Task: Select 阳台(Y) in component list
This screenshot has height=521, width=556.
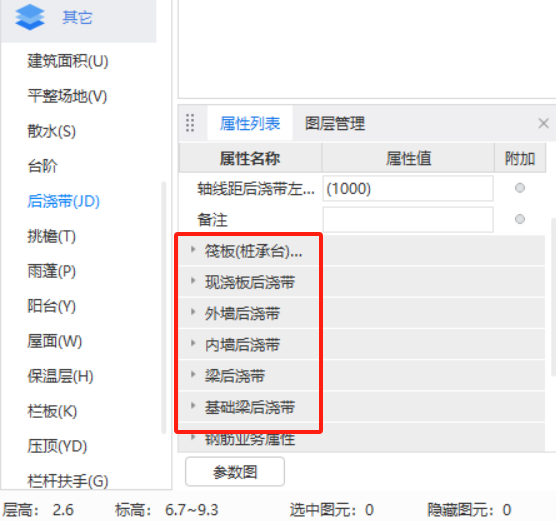Action: [x=52, y=306]
